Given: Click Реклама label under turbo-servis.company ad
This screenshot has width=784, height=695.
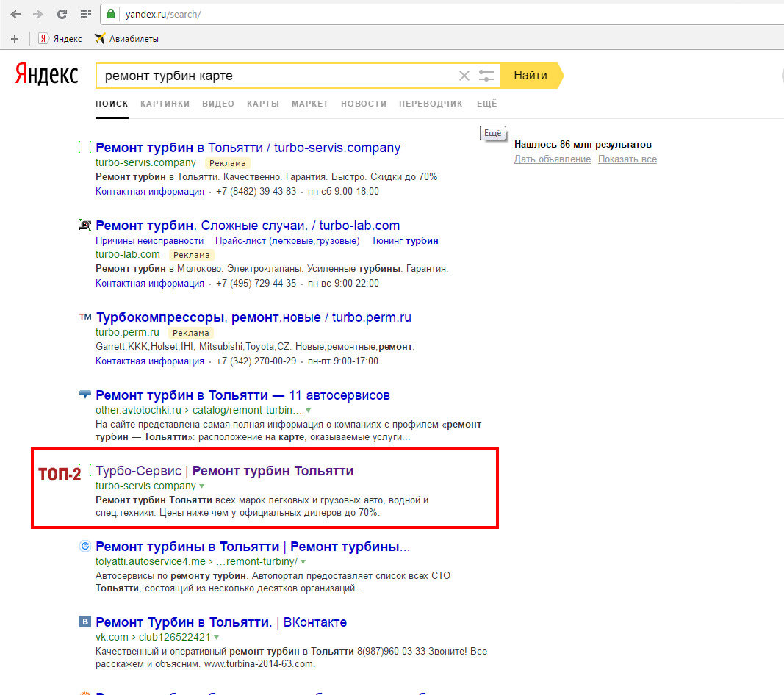Looking at the screenshot, I should (228, 163).
